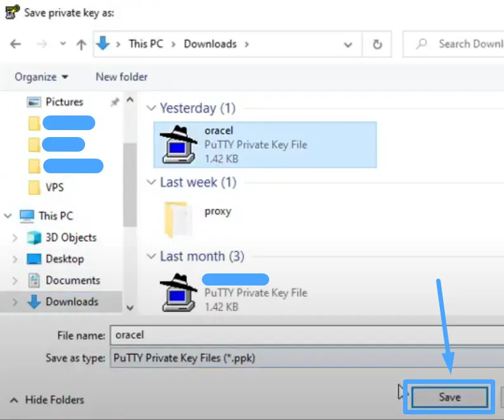Click the Desktop icon in sidebar
Viewport: 504px width, 420px height.
34,259
